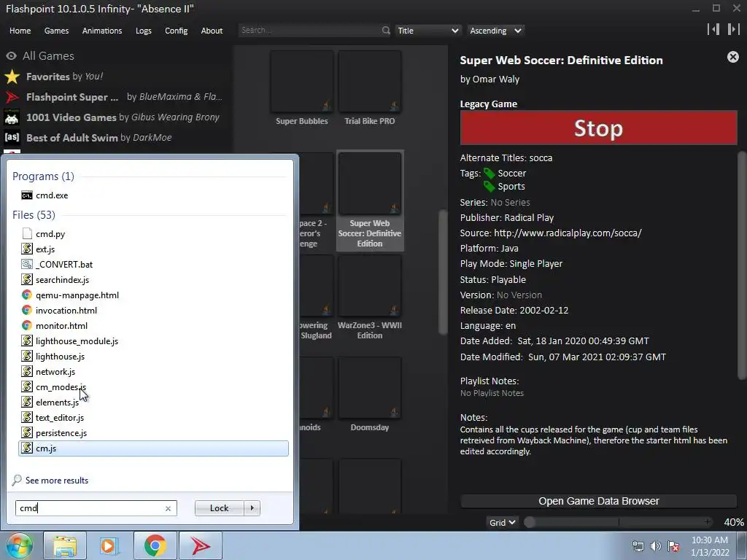Viewport: 747px width, 560px height.
Task: Click the magnifier search icon
Action: click(386, 30)
